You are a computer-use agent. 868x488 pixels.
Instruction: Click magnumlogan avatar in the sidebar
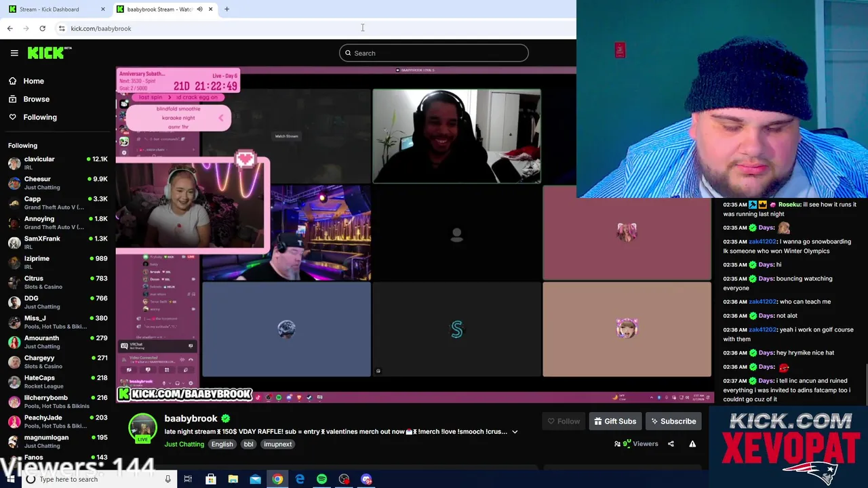pos(14,441)
